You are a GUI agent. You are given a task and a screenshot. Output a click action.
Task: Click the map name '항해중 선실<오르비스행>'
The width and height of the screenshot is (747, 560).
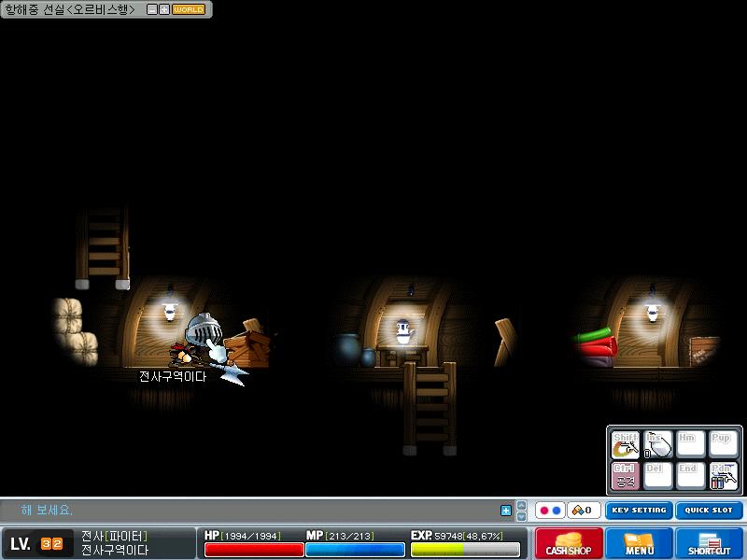(x=71, y=9)
